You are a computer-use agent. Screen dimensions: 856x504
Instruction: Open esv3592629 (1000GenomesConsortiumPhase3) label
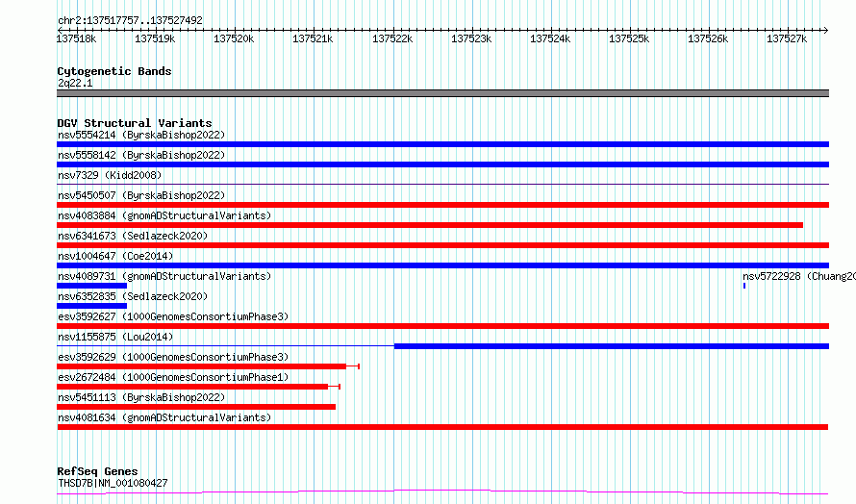(x=173, y=357)
